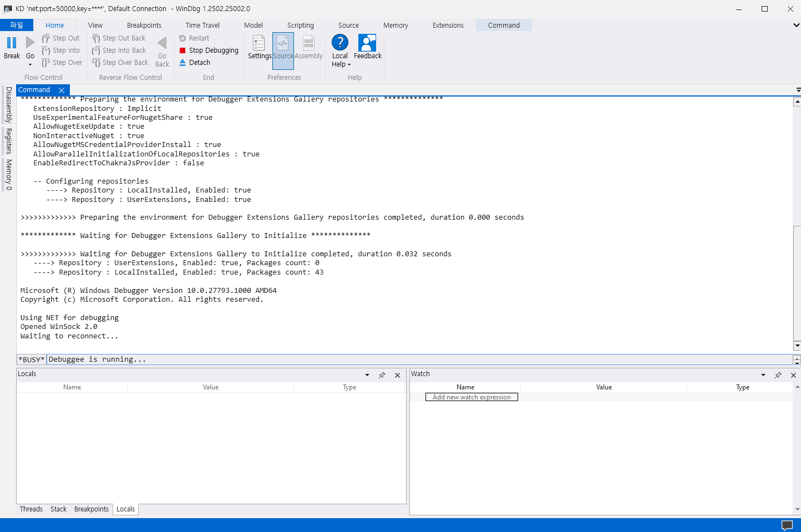Open Locals panel options dropdown
801x532 pixels.
tap(367, 375)
